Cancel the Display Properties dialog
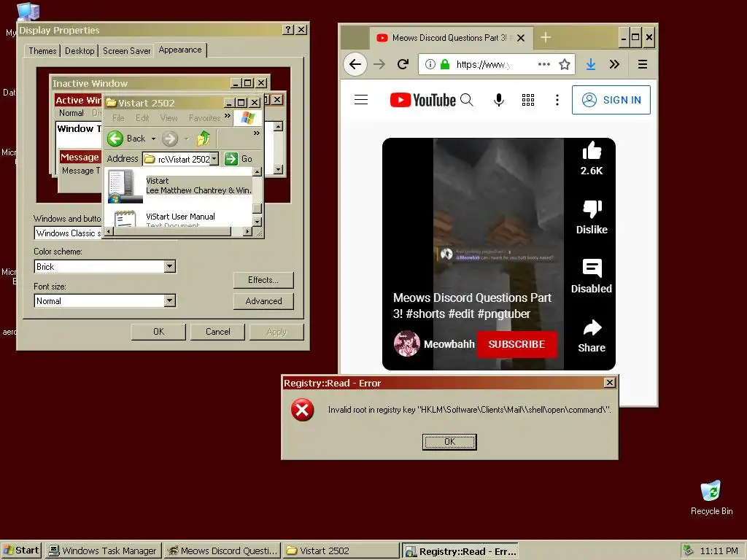747x560 pixels. (x=217, y=332)
